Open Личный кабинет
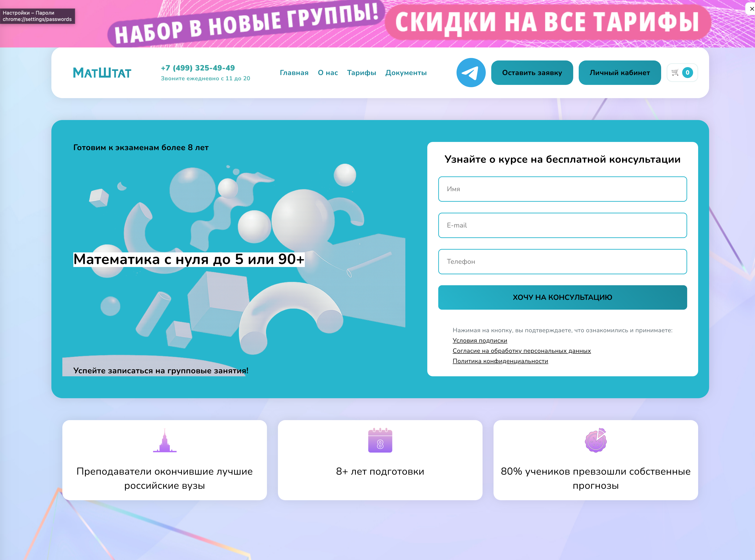The width and height of the screenshot is (755, 560). click(x=620, y=73)
